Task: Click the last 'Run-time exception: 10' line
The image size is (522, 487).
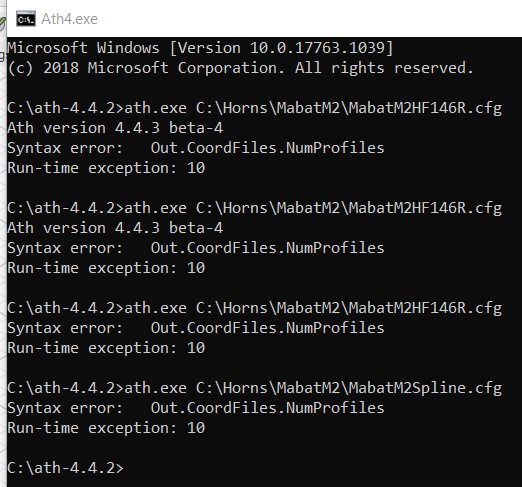Action: coord(106,428)
